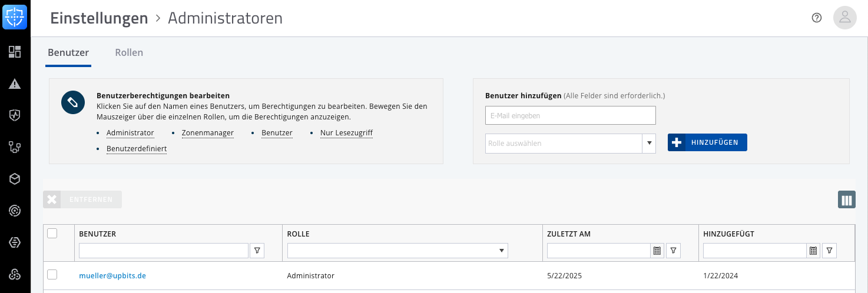Viewport: 868px width, 293px height.
Task: Click the 'E-Mail eingeben' input field
Action: coord(570,115)
